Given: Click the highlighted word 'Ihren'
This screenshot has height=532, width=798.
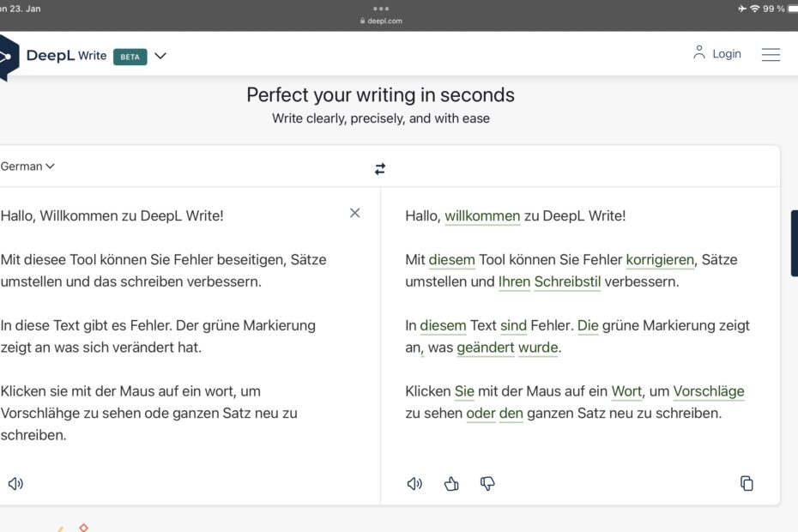Looking at the screenshot, I should [x=514, y=281].
